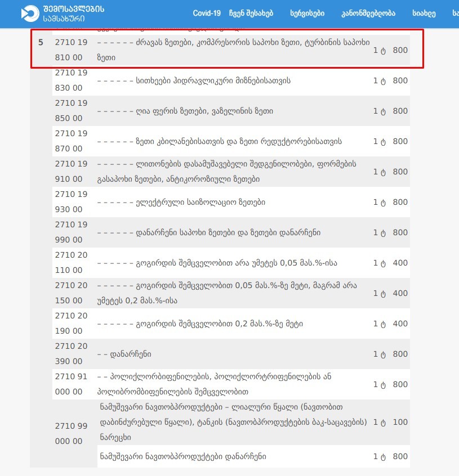The image size is (459, 476).
Task: Click description 'გოგირდის შემცველობით არა უმეტეს 0,05'
Action: pos(217,263)
